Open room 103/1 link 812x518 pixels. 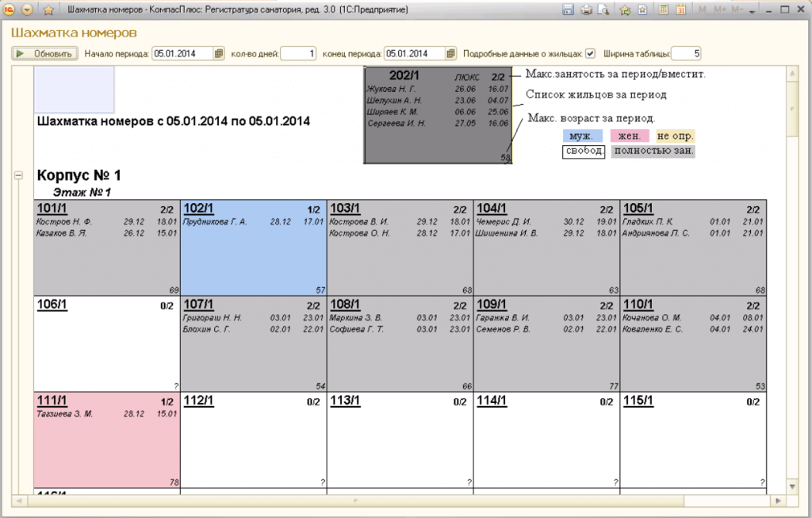pos(345,209)
